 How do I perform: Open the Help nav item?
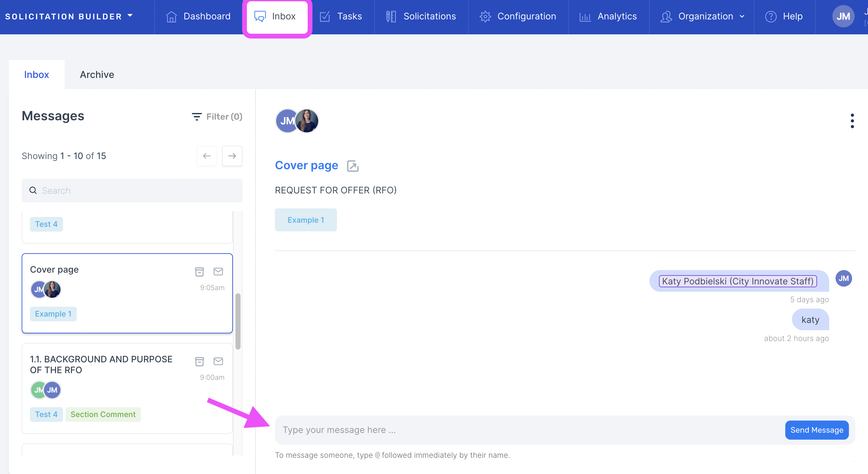[784, 16]
